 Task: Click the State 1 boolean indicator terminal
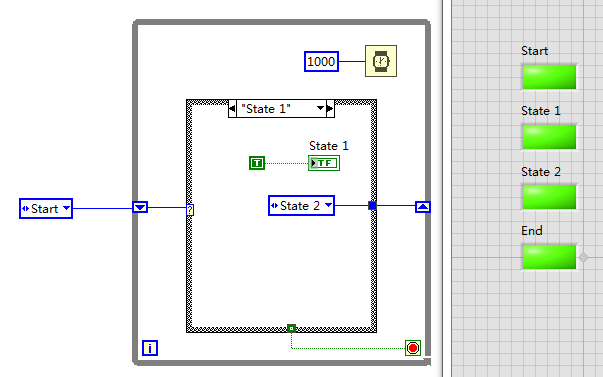point(324,163)
